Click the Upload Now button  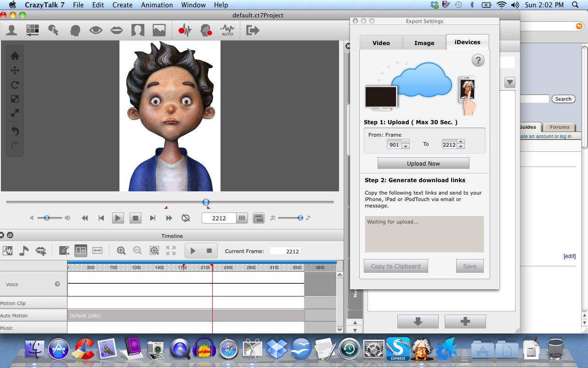[x=423, y=163]
